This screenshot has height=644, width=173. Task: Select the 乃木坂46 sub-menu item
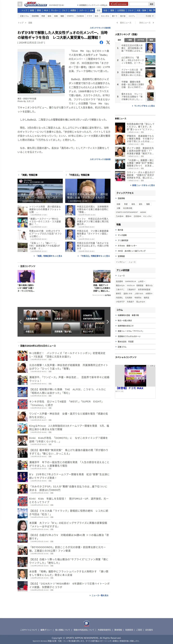coord(80,16)
